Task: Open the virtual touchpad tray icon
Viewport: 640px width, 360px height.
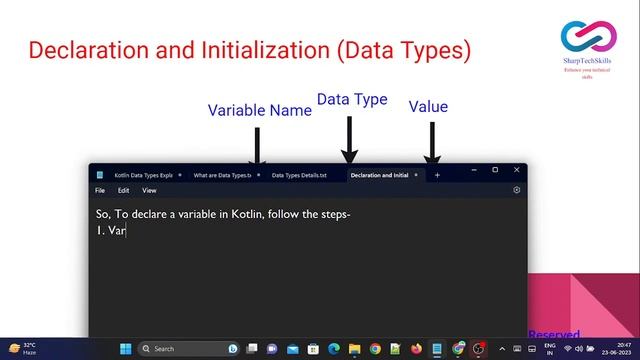Action: click(532, 349)
